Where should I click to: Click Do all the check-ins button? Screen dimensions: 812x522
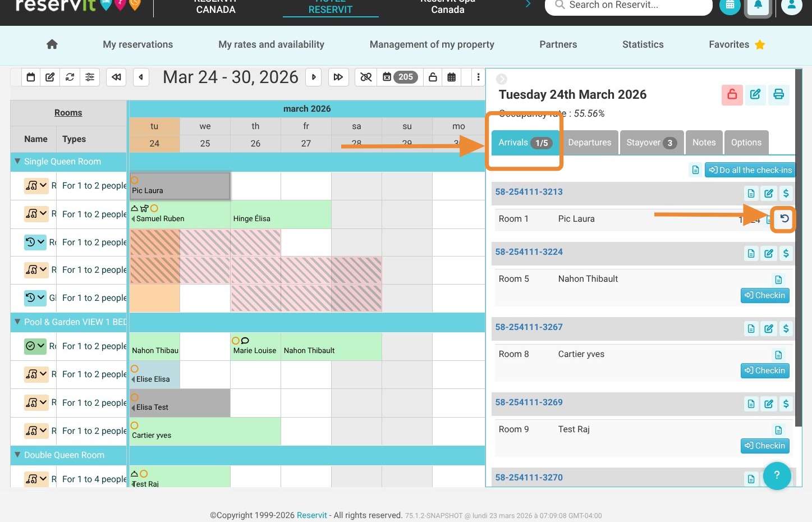[750, 170]
